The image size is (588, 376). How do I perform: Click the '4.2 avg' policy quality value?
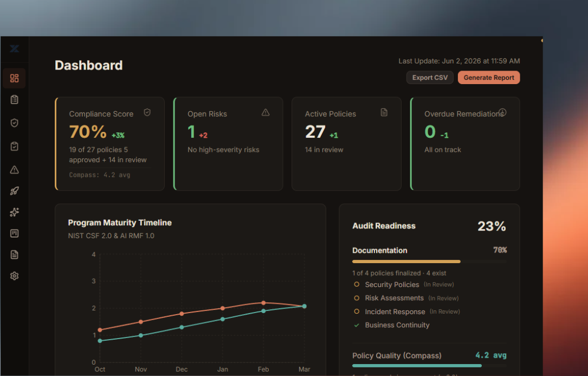click(490, 355)
